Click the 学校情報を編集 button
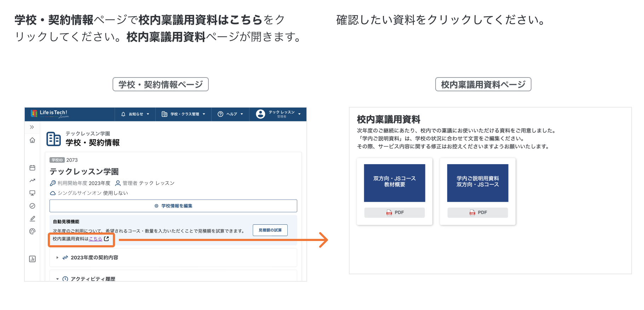This screenshot has width=644, height=310. point(173,206)
